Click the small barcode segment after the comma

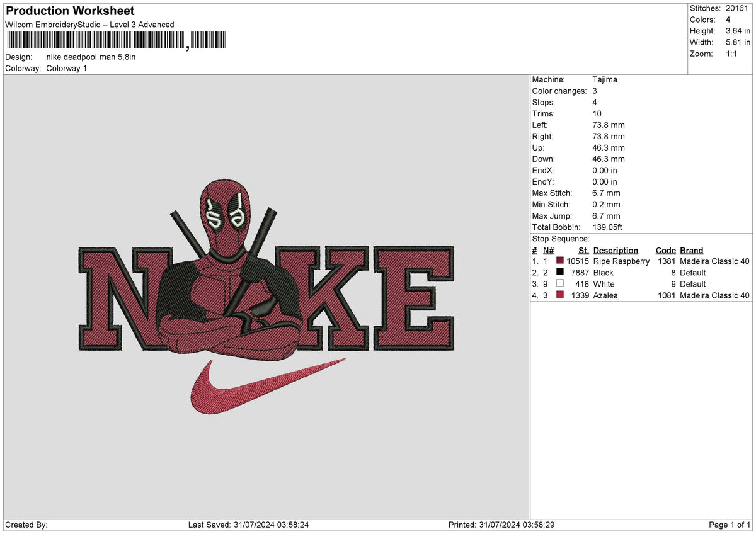click(x=209, y=40)
